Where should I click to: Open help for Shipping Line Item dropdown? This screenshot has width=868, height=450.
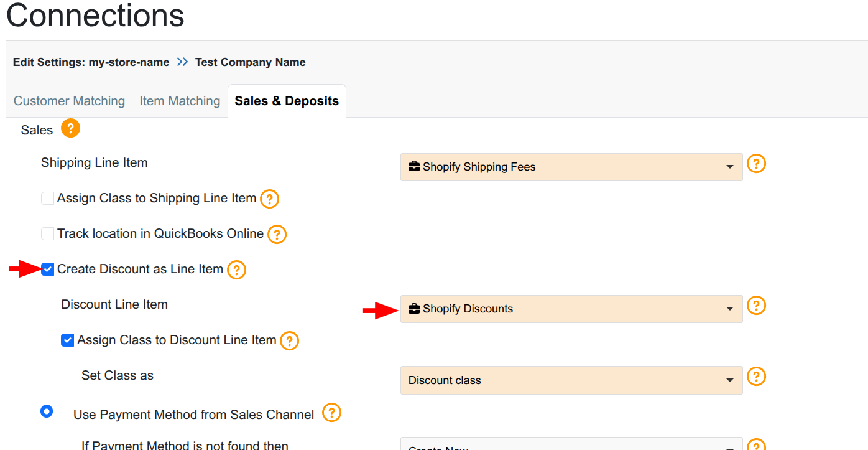point(756,164)
